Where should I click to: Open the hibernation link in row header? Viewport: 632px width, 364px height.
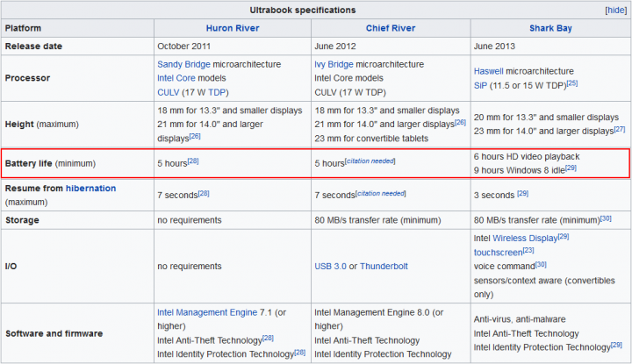[90, 188]
